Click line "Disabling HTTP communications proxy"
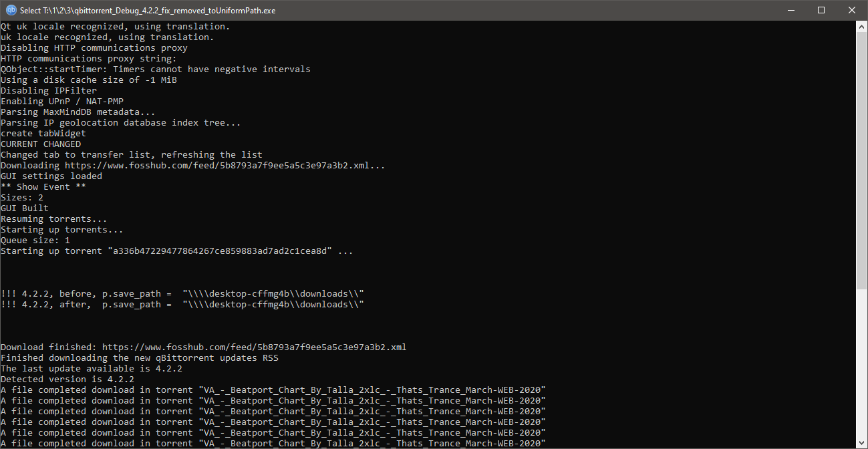The height and width of the screenshot is (449, 868). (x=94, y=48)
